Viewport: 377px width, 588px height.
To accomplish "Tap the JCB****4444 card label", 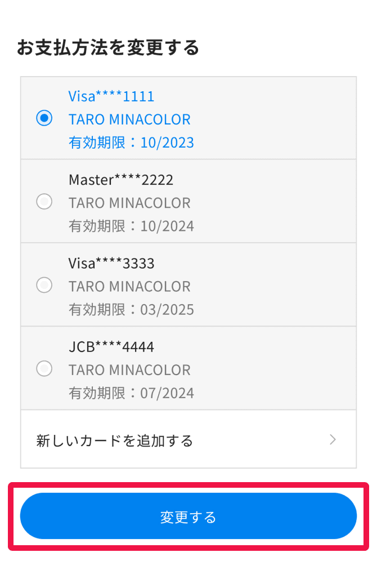I will (111, 347).
